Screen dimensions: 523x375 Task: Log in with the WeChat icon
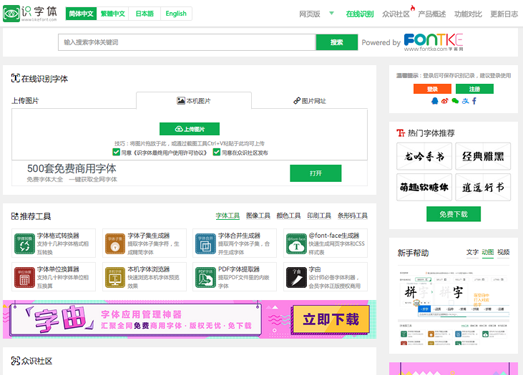click(x=455, y=101)
